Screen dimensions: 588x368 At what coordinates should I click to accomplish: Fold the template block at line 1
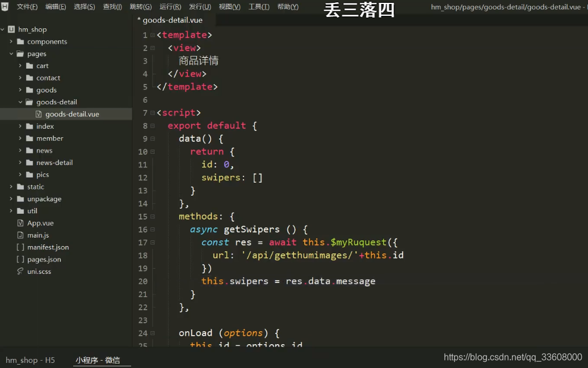click(x=153, y=35)
